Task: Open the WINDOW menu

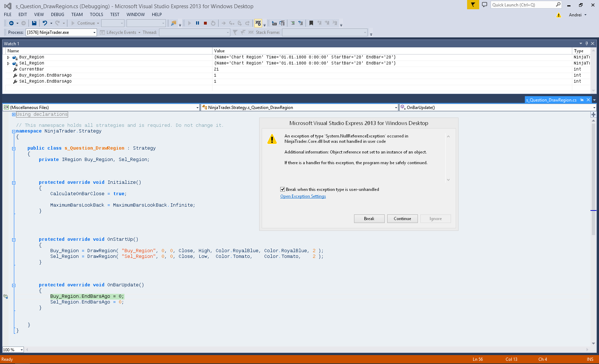Action: tap(135, 15)
